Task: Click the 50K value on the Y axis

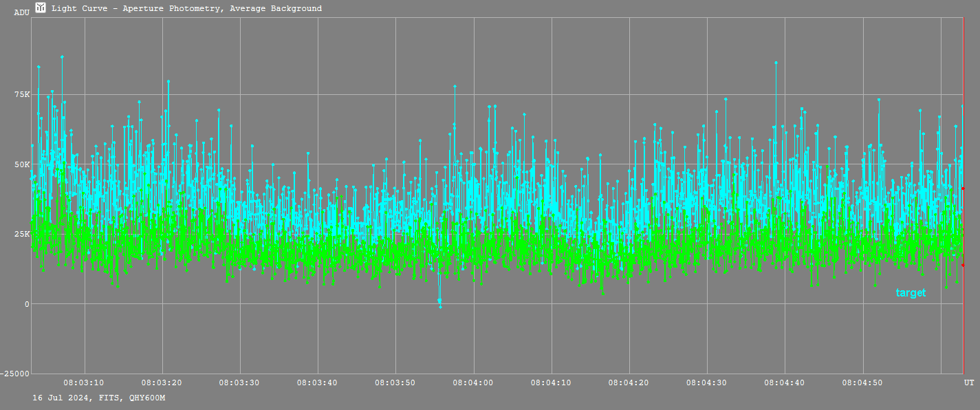Action: point(21,164)
